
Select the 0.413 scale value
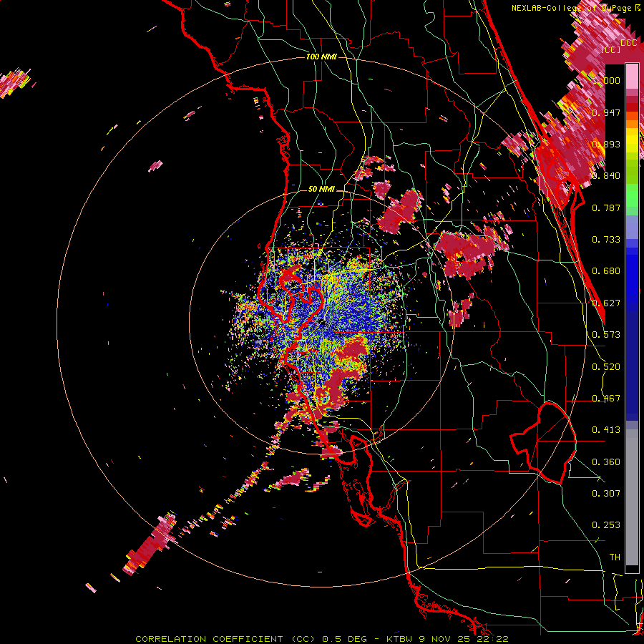point(606,430)
